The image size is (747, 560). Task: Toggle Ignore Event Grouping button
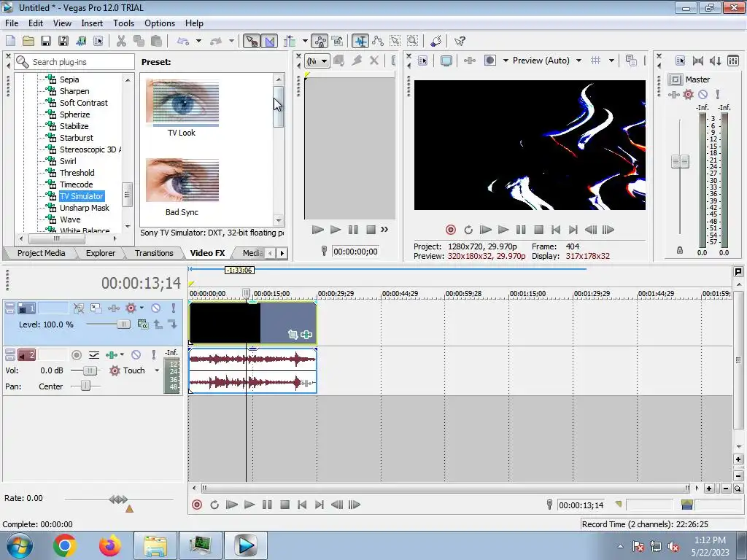[x=338, y=41]
